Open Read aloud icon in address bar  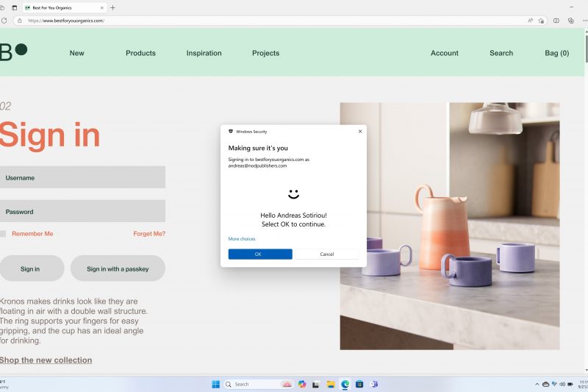(530, 21)
